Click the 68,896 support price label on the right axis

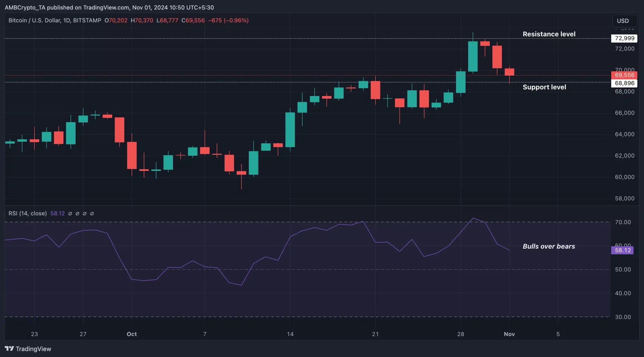624,83
